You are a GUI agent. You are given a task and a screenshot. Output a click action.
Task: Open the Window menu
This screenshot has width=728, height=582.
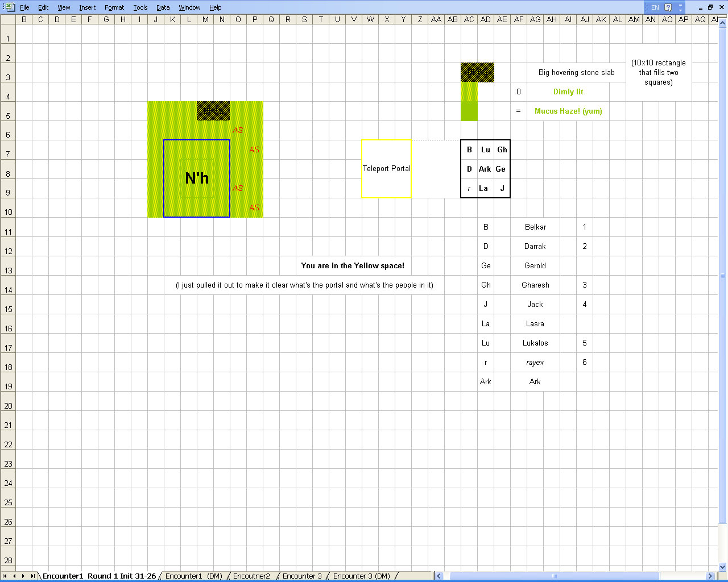(189, 7)
